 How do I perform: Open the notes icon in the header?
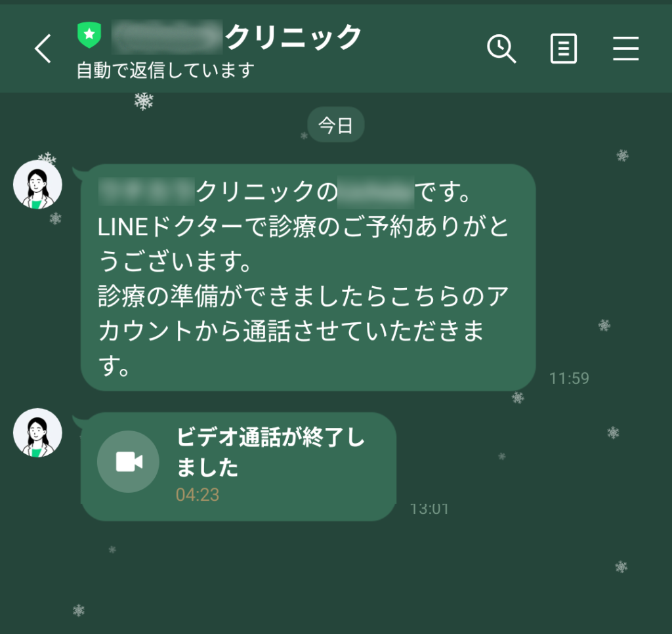tap(563, 49)
